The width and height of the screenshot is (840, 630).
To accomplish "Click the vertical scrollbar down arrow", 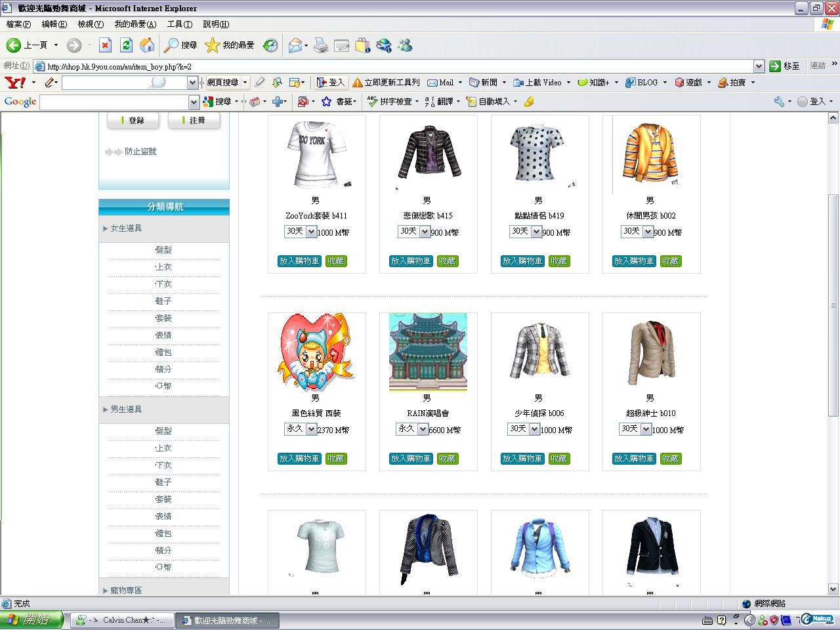I will (833, 589).
